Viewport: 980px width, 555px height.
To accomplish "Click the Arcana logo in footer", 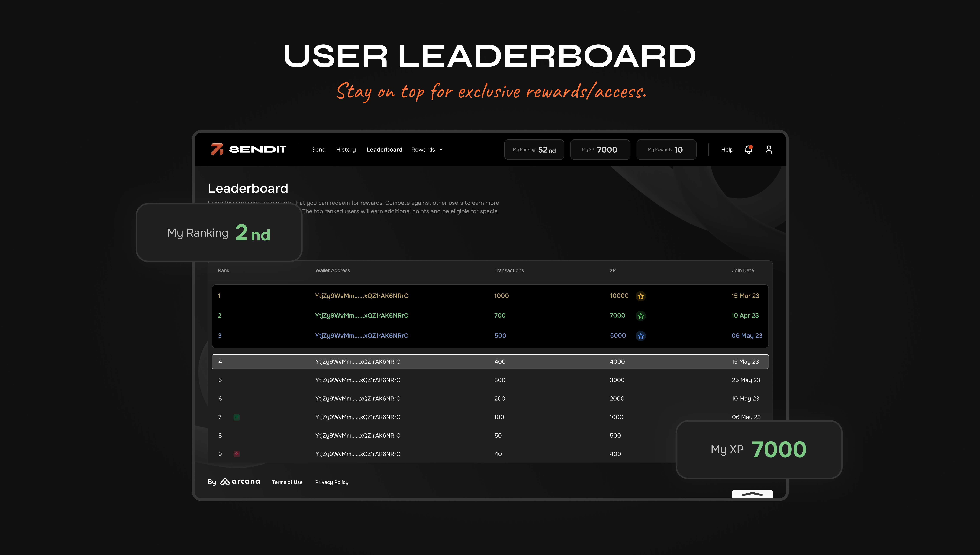I will point(240,481).
